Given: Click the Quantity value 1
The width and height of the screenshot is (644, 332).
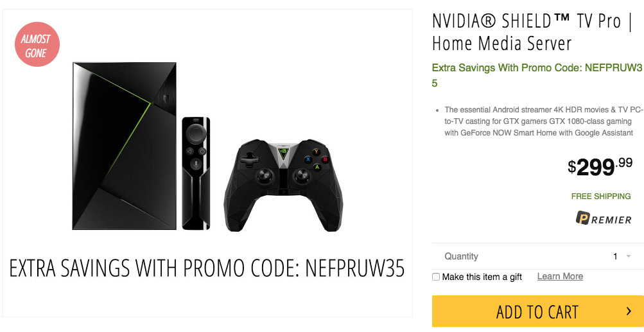Looking at the screenshot, I should (x=615, y=256).
